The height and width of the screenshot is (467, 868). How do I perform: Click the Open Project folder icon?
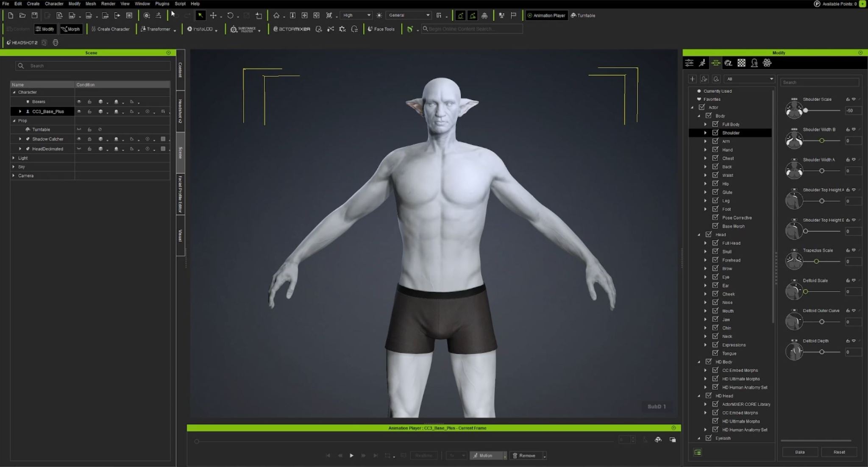pos(22,15)
